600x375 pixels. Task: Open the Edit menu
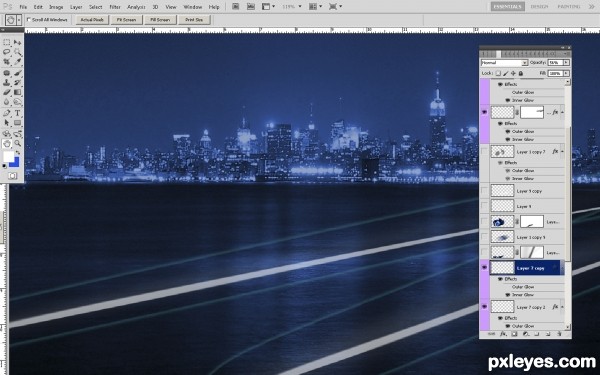pyautogui.click(x=38, y=7)
